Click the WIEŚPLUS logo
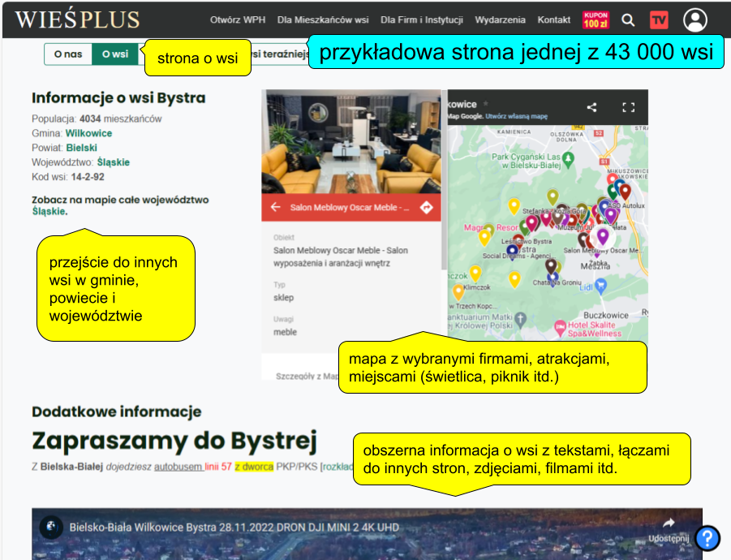 coord(77,19)
